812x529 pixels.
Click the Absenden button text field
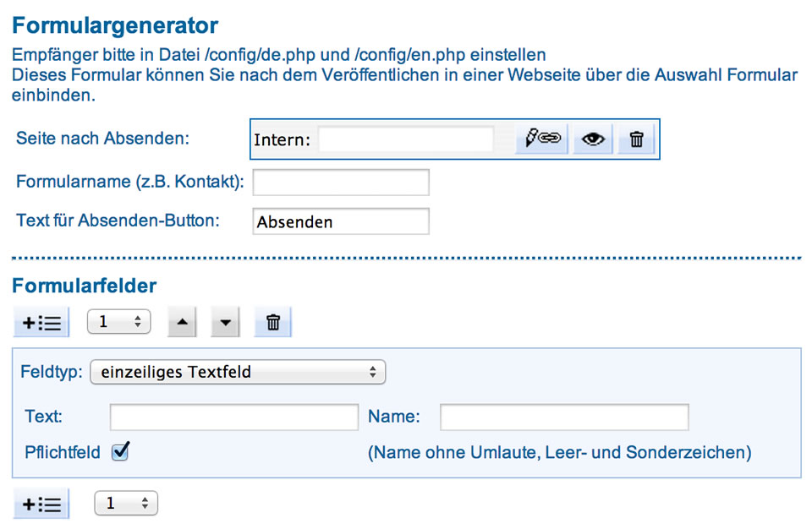pos(341,221)
